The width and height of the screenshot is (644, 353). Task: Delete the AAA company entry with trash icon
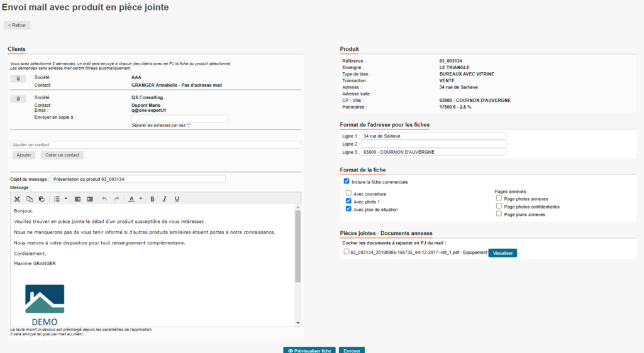point(18,79)
